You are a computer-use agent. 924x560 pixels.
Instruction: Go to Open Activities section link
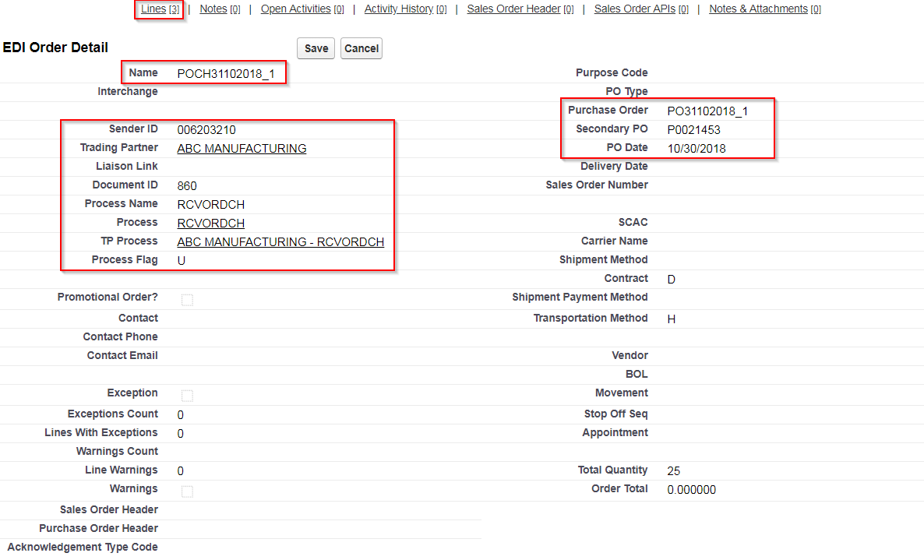(x=295, y=9)
